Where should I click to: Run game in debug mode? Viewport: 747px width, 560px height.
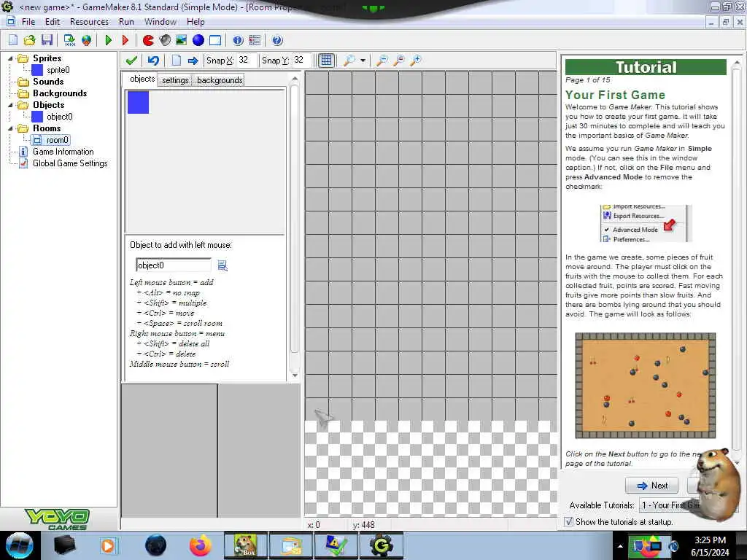click(125, 41)
